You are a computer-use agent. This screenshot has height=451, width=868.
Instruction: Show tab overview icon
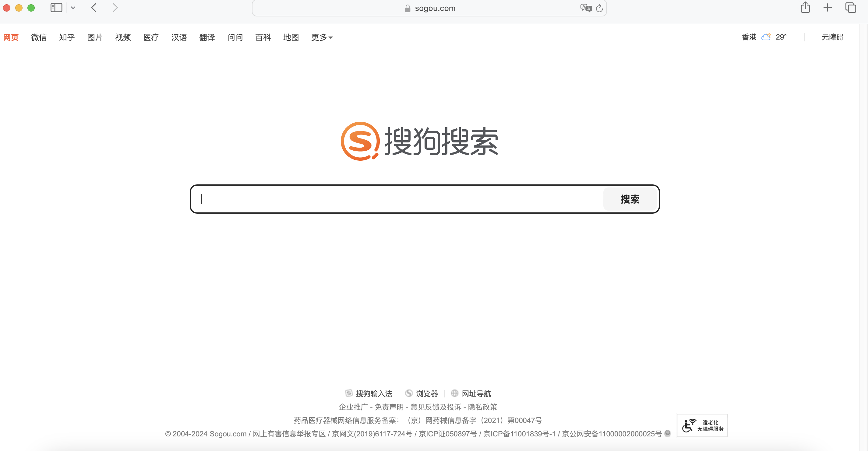[850, 7]
